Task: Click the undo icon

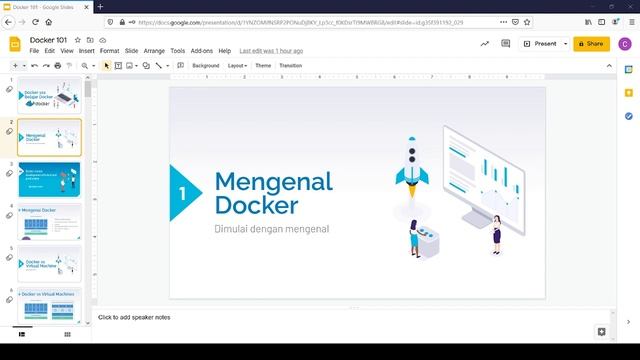Action: (x=35, y=66)
